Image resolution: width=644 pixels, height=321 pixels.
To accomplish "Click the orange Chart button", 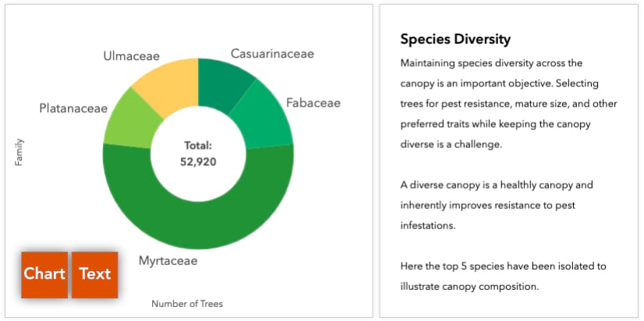I will [44, 274].
